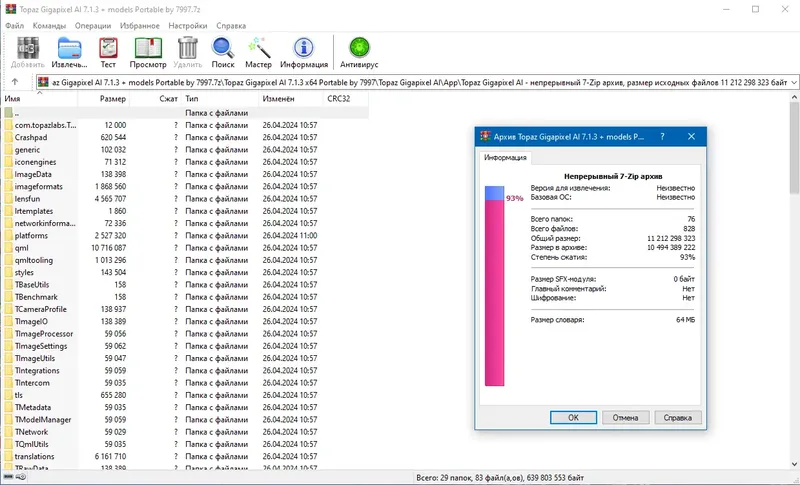The width and height of the screenshot is (800, 485).
Task: Click the key icon in the status bar
Action: 21,477
